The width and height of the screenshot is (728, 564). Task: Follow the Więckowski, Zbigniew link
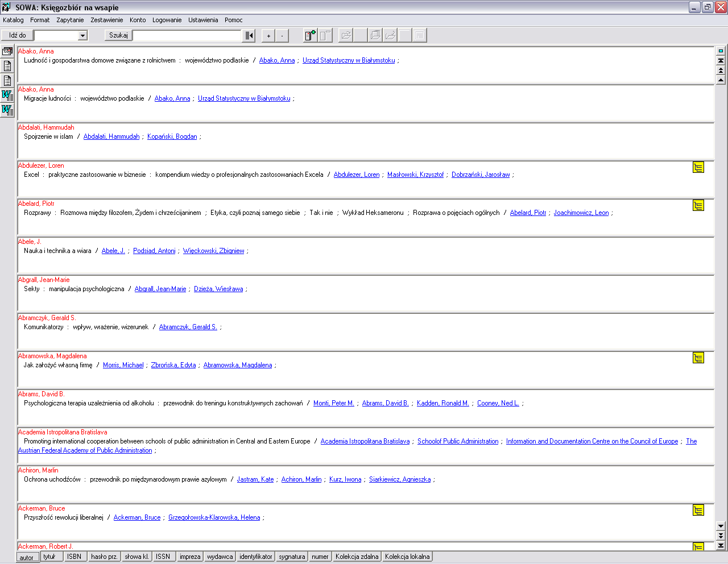tap(213, 251)
